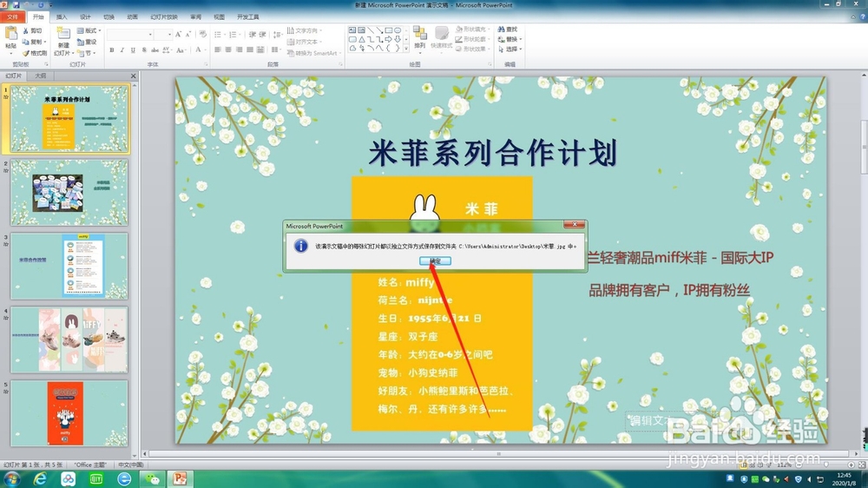Toggle underline formatting
Image resolution: width=868 pixels, height=488 pixels.
point(133,49)
